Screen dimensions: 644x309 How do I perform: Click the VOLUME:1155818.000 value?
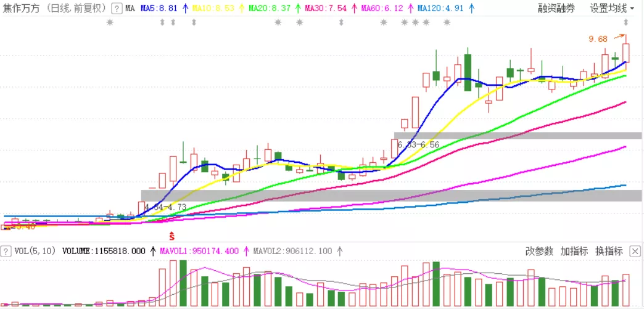point(104,251)
